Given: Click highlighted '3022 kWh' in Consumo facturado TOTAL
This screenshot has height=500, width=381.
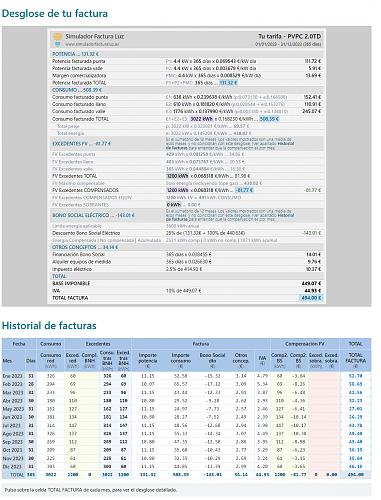Looking at the screenshot, I should [x=201, y=119].
